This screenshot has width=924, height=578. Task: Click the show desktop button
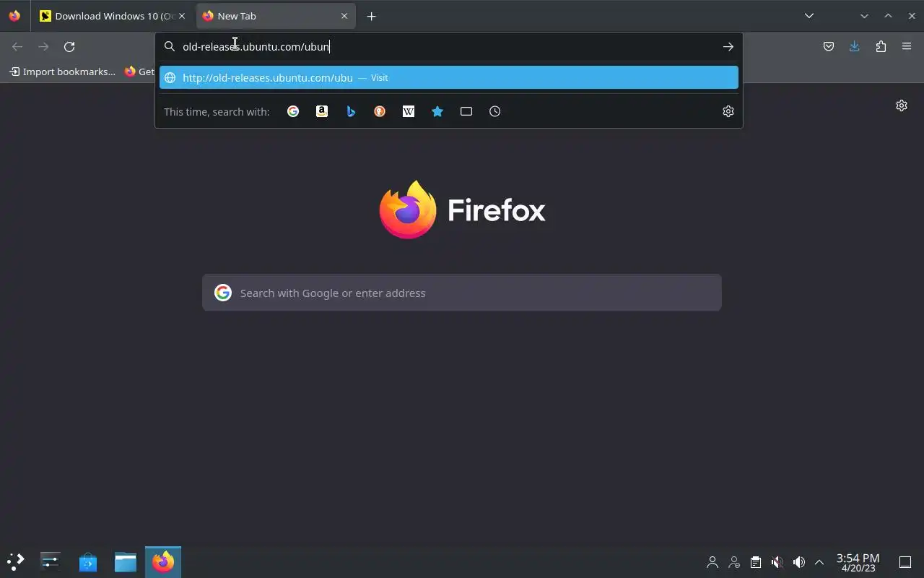pos(905,562)
